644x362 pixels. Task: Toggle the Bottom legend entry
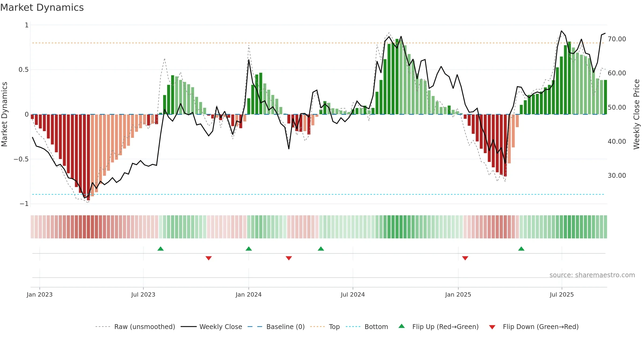[367, 327]
